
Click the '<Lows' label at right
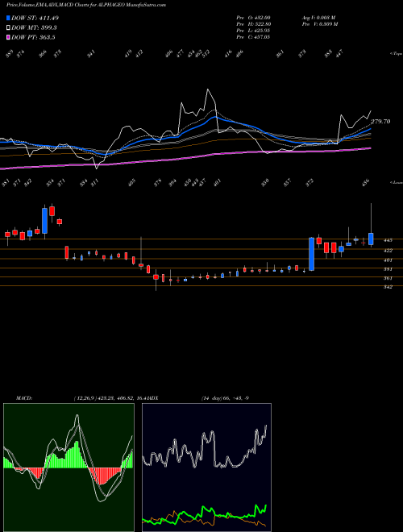point(396,182)
